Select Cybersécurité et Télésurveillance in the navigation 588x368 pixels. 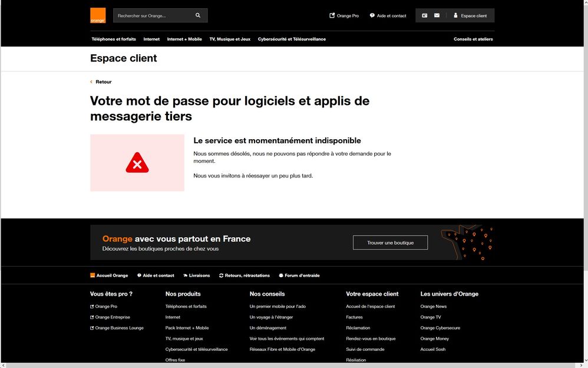(291, 39)
